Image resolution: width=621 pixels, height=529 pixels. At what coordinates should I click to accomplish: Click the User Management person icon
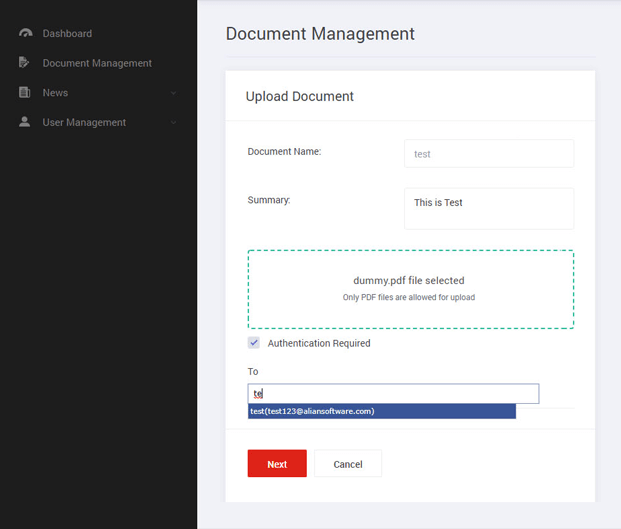[25, 122]
